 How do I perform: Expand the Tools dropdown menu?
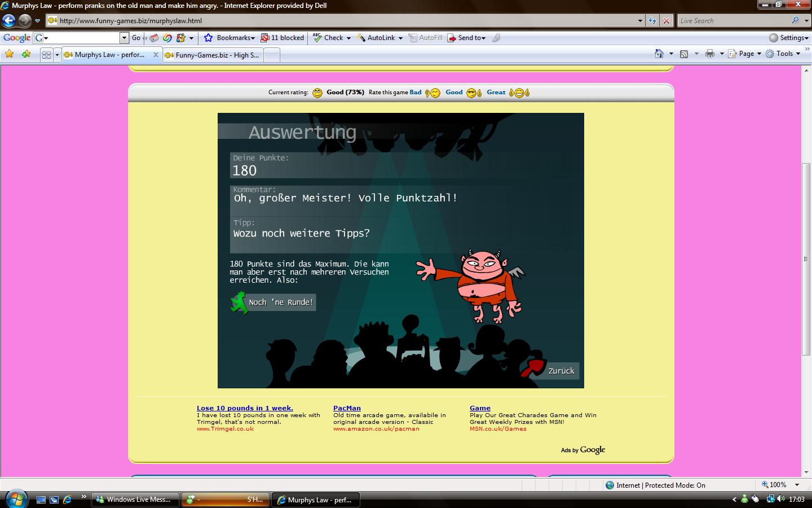784,54
